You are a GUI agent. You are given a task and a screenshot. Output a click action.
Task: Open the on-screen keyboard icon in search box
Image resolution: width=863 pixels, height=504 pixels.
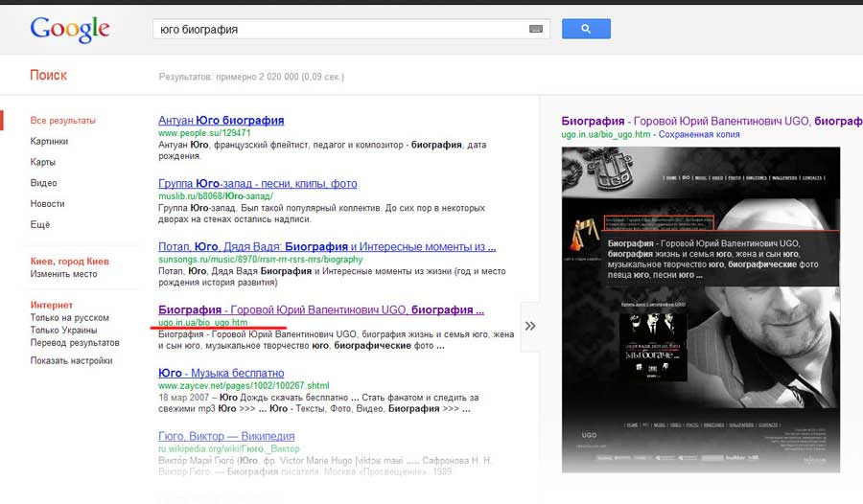pos(535,29)
